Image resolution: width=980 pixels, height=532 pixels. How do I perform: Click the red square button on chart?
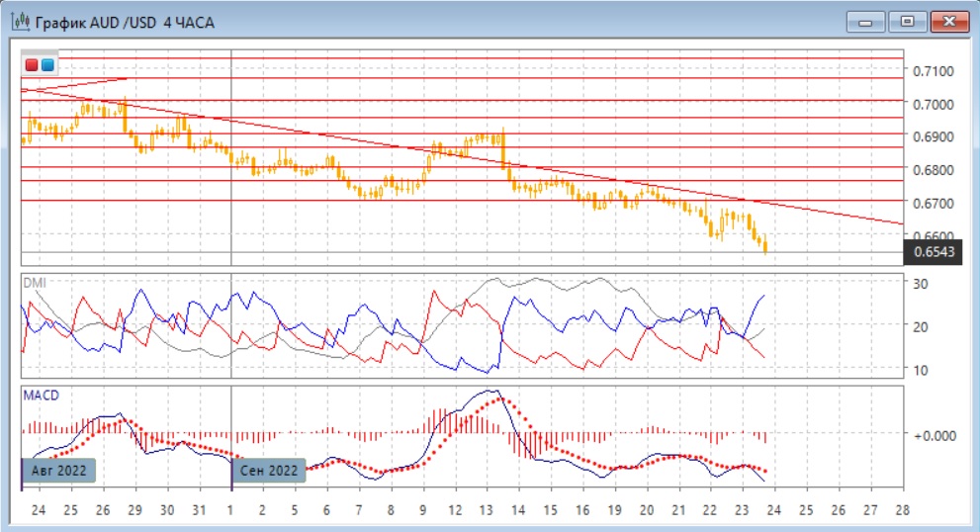pyautogui.click(x=33, y=66)
